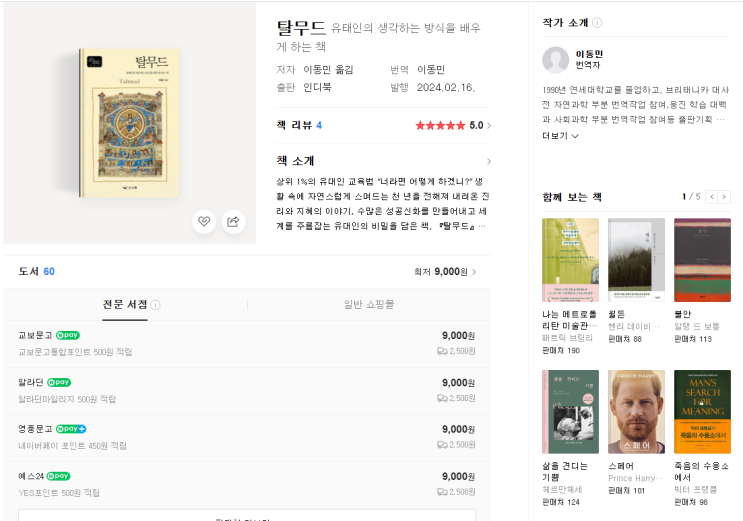Click delivery truck icon in 영풍문고 row

(x=442, y=445)
